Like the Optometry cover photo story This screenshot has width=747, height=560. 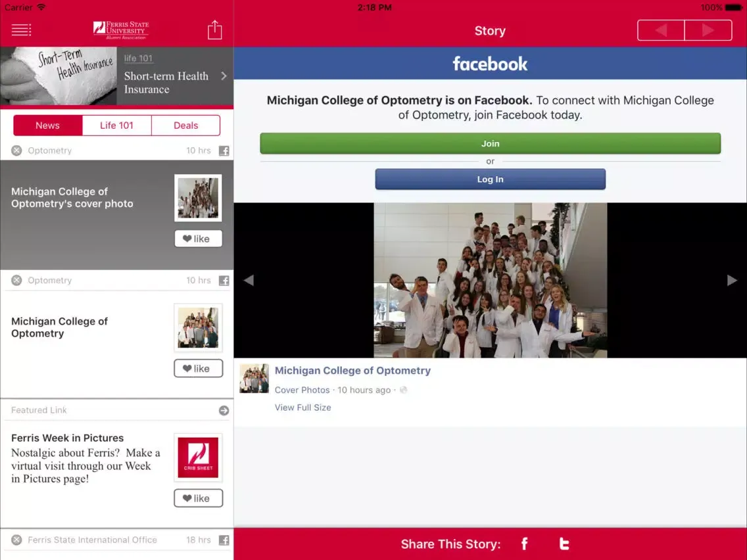click(x=198, y=239)
